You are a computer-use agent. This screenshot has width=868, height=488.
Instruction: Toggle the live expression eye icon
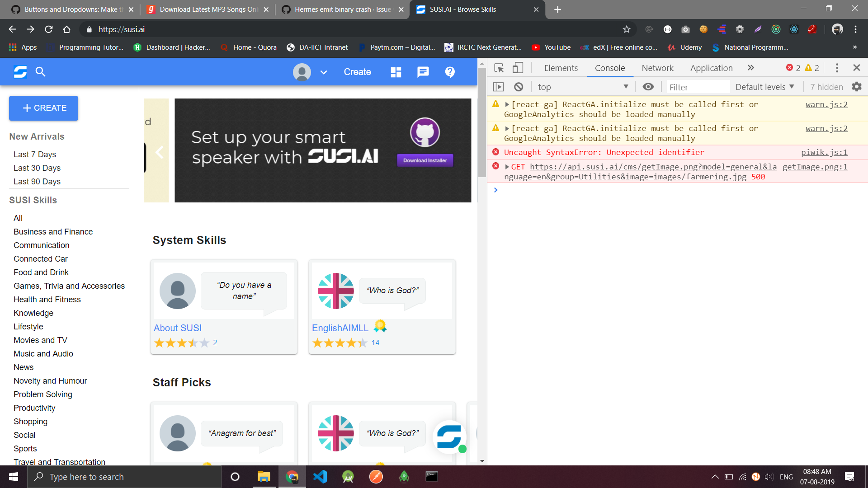tap(648, 86)
